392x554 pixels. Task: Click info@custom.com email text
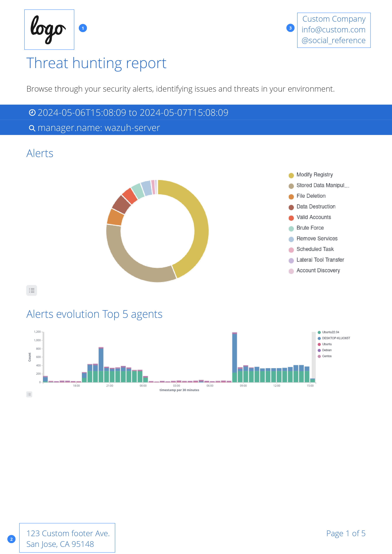pyautogui.click(x=333, y=30)
